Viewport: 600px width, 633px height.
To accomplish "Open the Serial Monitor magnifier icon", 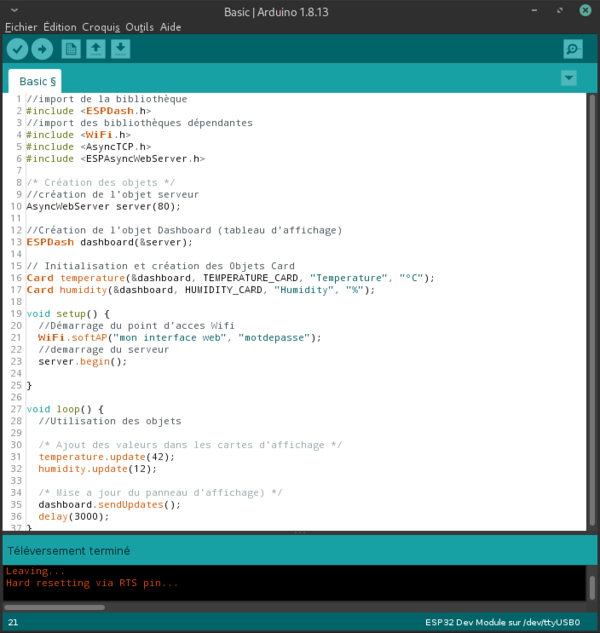I will click(x=573, y=49).
